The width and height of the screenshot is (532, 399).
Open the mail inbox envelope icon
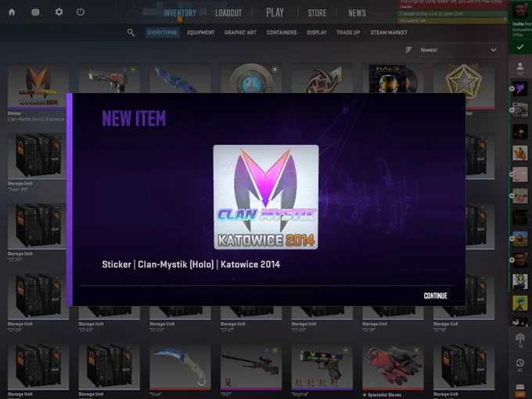pos(519,386)
